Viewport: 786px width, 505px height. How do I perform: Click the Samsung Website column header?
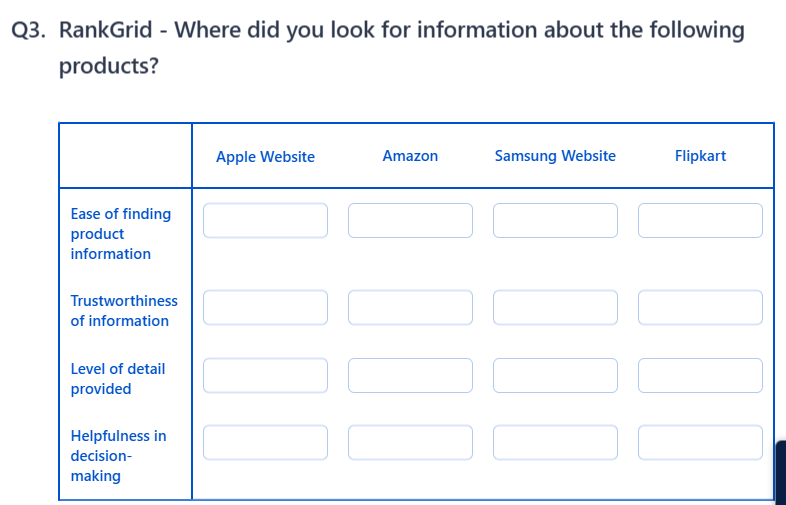pos(555,156)
